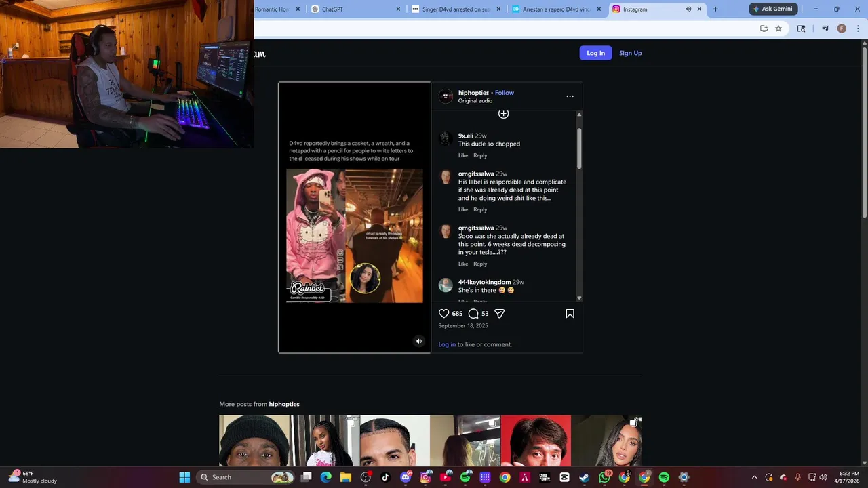Close the ChatGPT tab
The image size is (868, 488).
point(399,9)
